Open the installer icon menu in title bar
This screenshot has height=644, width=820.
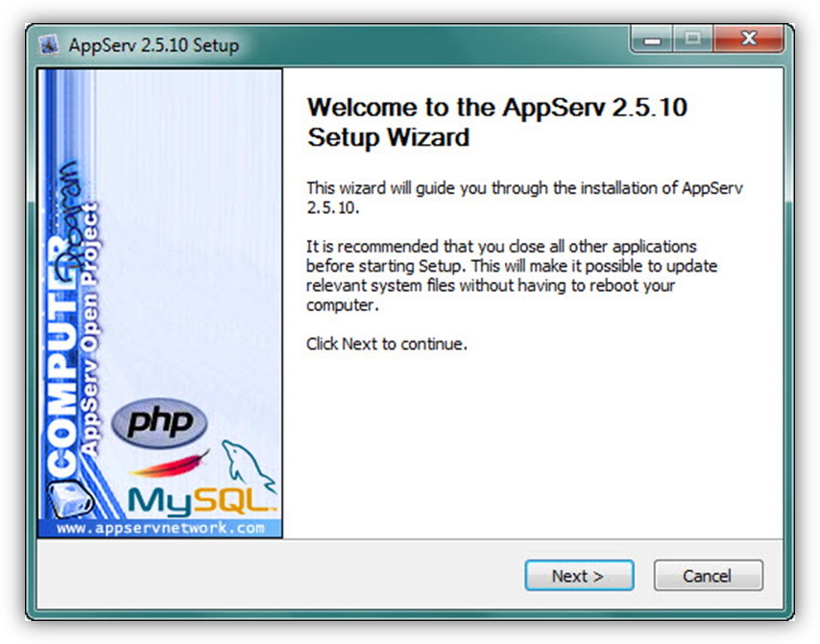tap(51, 45)
